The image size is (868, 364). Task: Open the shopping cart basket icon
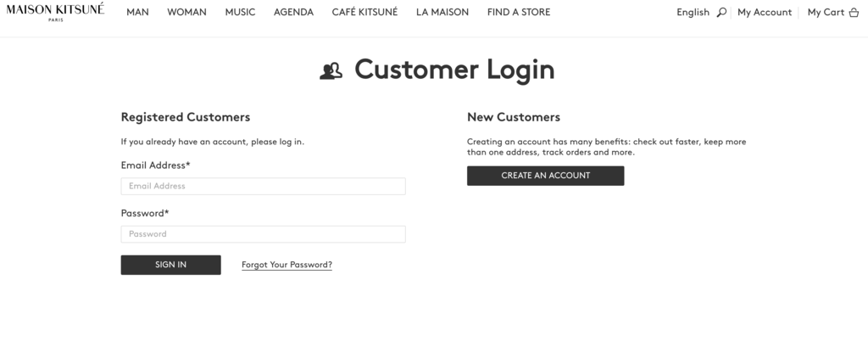pos(854,12)
